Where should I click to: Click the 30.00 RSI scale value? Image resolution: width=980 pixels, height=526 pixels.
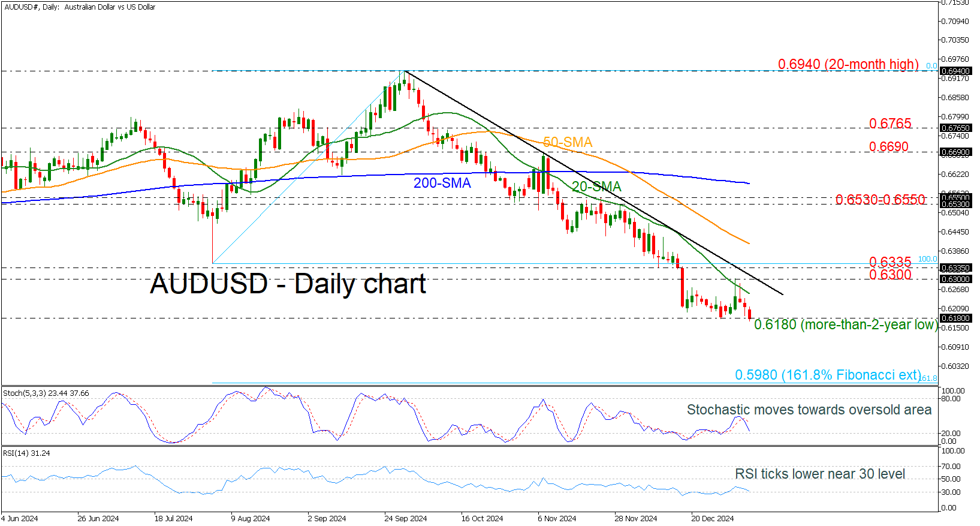point(952,492)
